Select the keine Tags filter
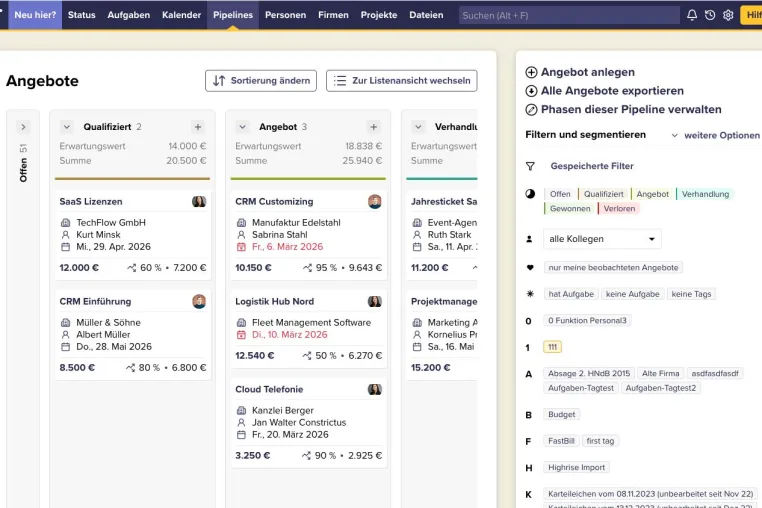Image resolution: width=762 pixels, height=508 pixels. (691, 294)
